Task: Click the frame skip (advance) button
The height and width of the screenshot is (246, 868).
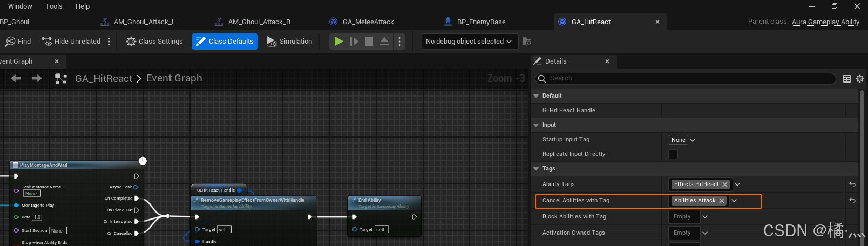Action: pos(354,42)
